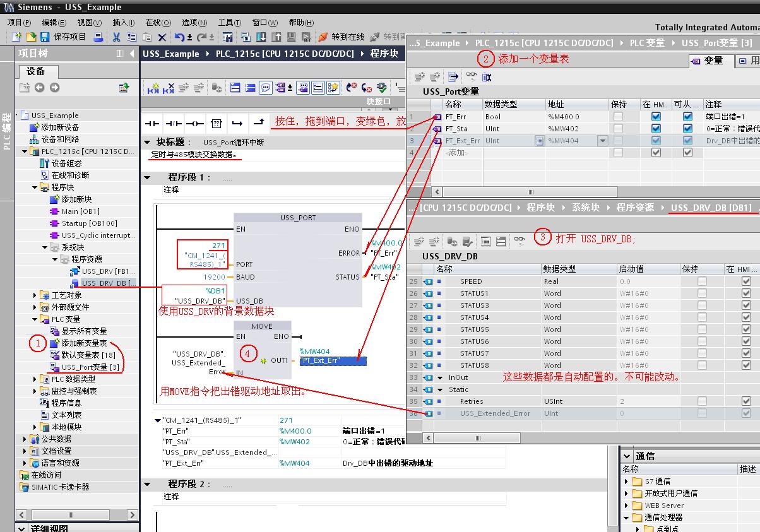Image resolution: width=760 pixels, height=532 pixels.
Task: Toggle HMI access checkbox for PT_Sta
Action: 656,129
